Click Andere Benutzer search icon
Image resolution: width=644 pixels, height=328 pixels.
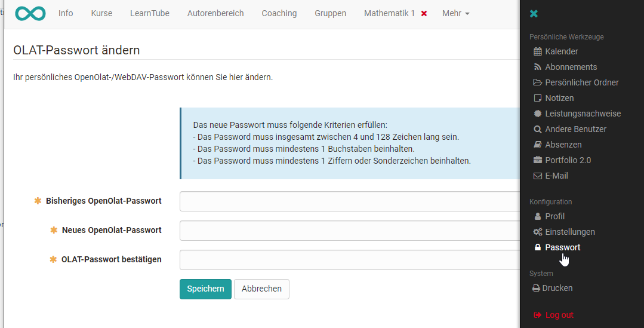click(x=538, y=129)
